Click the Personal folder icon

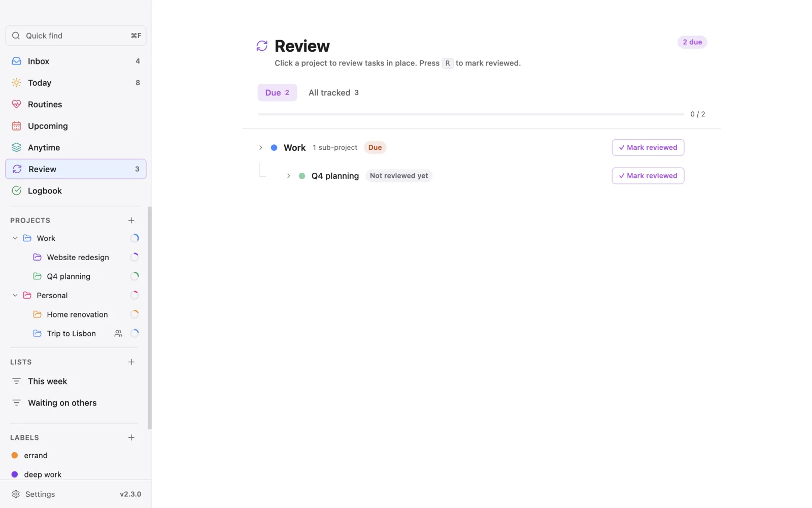click(27, 296)
